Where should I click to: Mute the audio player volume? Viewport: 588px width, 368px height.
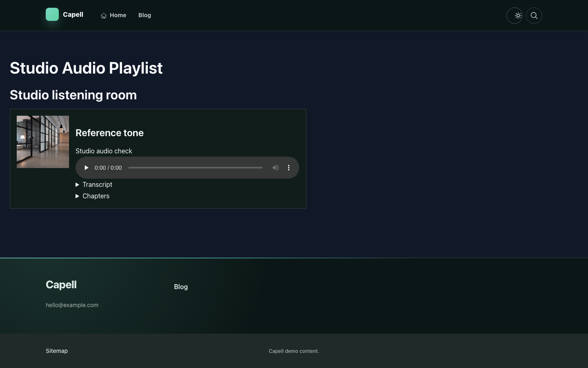[276, 168]
